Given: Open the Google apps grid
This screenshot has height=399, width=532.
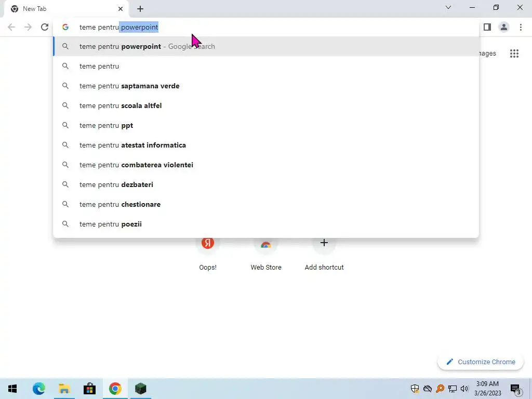Looking at the screenshot, I should coord(514,54).
